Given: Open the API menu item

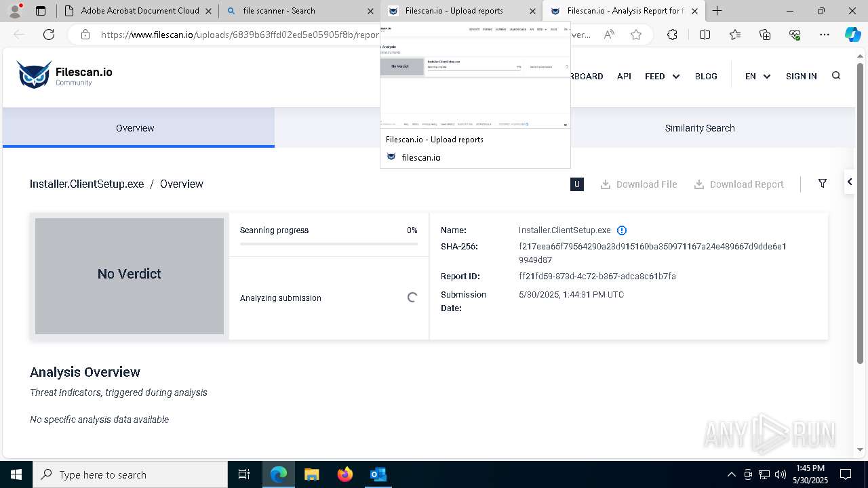Looking at the screenshot, I should [624, 76].
